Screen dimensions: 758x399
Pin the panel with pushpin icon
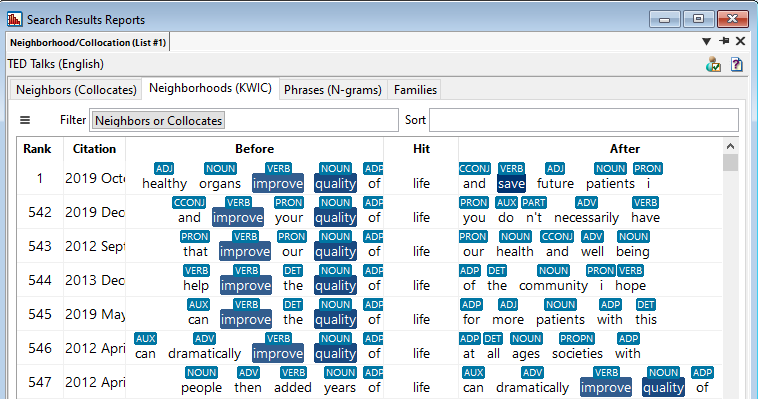[x=724, y=41]
